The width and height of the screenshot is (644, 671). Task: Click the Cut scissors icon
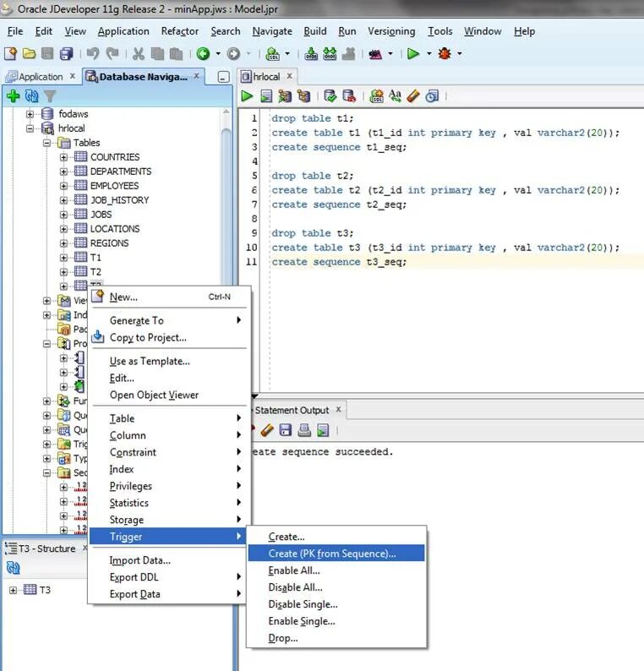click(x=138, y=53)
